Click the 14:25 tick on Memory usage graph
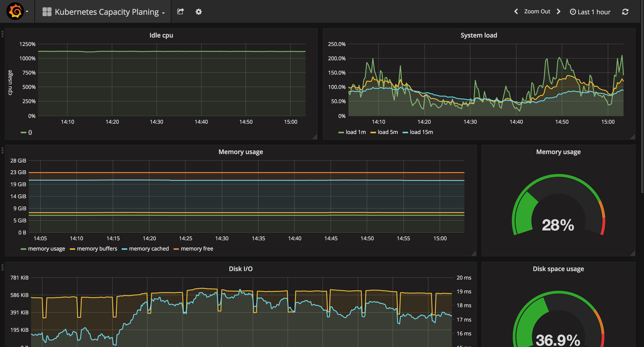 tap(186, 238)
